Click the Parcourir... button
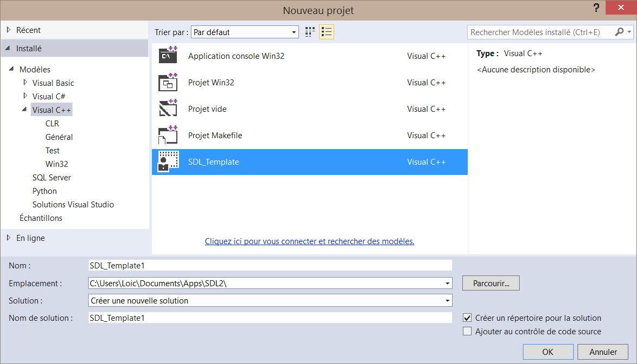 click(x=490, y=283)
